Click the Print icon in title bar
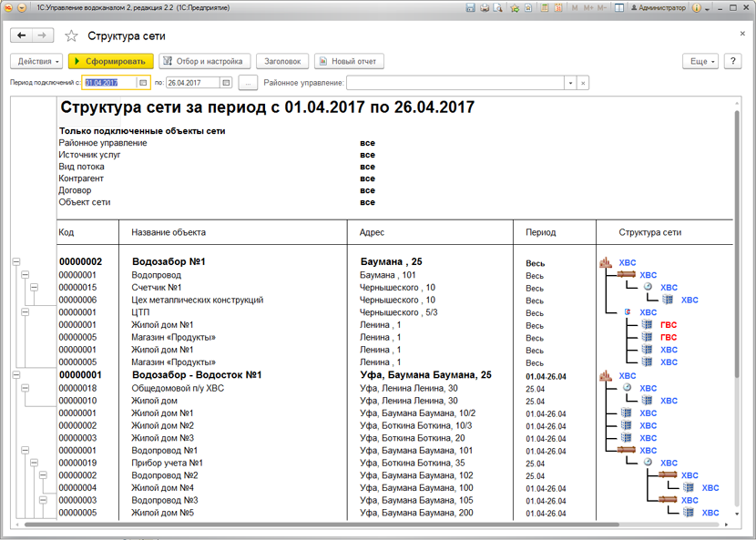Screen dimensions: 756x540 485,7
